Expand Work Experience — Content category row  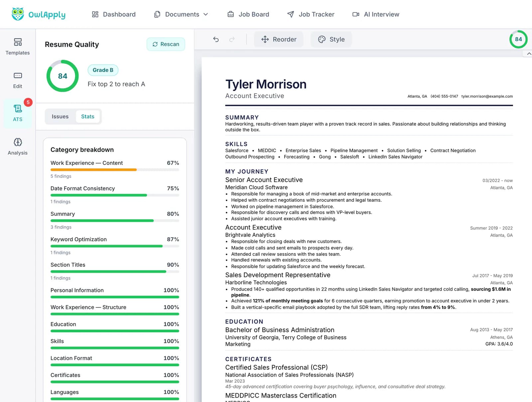coord(115,169)
